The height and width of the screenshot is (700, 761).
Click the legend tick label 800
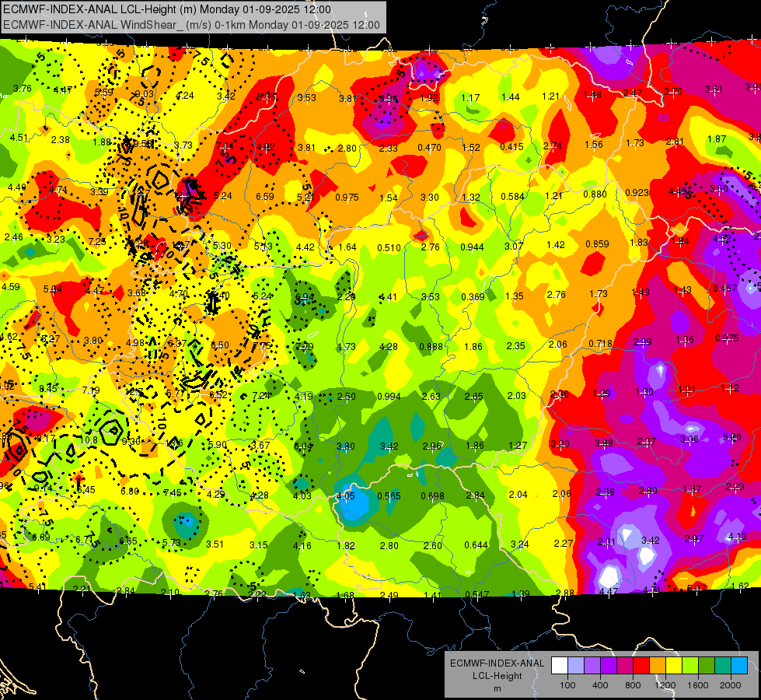coord(633,685)
